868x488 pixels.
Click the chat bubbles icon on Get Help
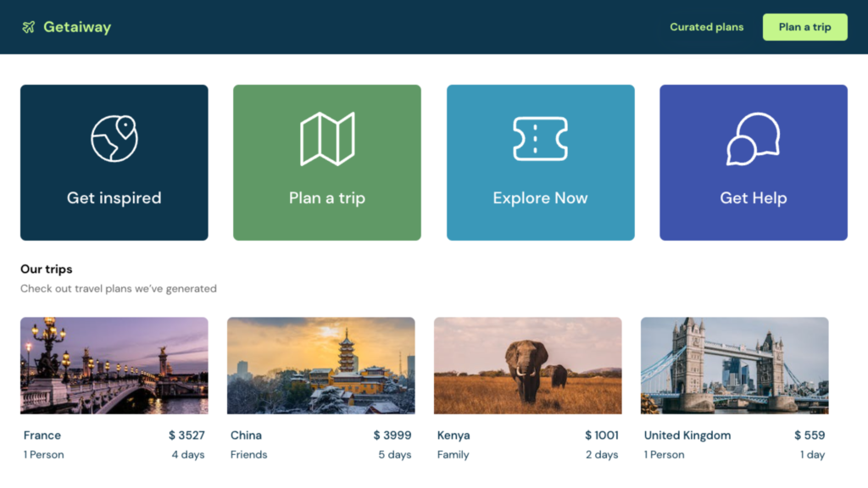tap(754, 139)
